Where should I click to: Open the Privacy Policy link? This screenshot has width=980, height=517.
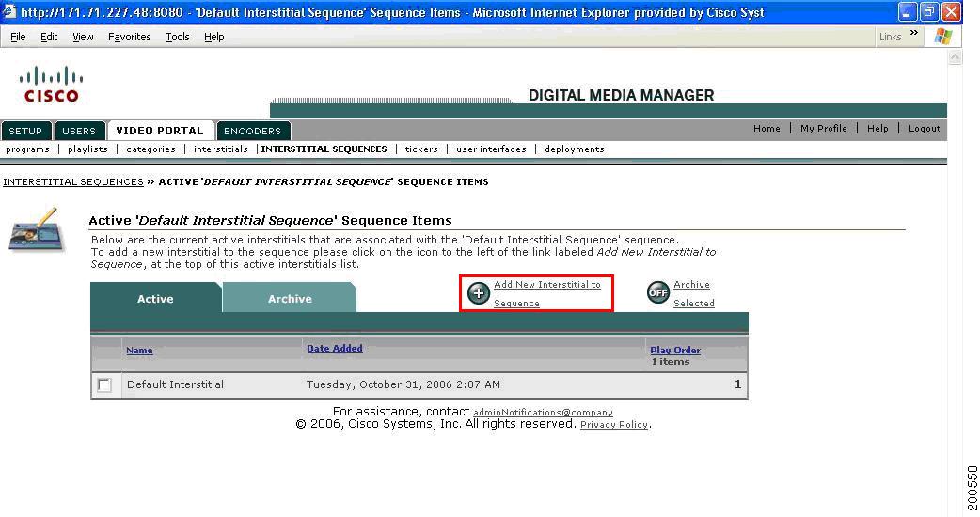614,425
